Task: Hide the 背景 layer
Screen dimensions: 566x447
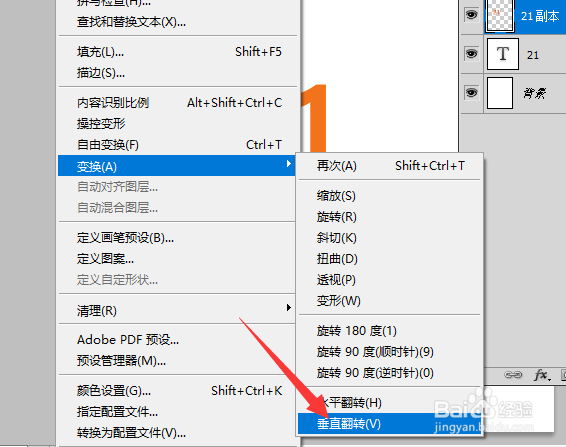Action: [471, 92]
